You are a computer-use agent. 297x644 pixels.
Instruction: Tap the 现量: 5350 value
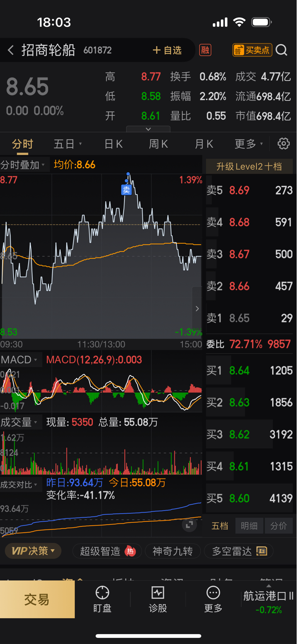[x=70, y=422]
